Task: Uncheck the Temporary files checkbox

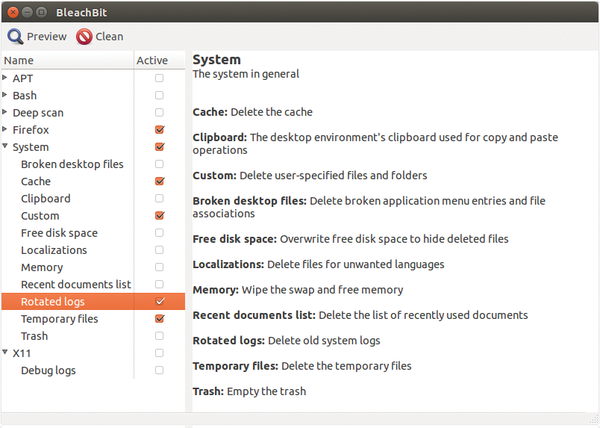Action: click(159, 319)
